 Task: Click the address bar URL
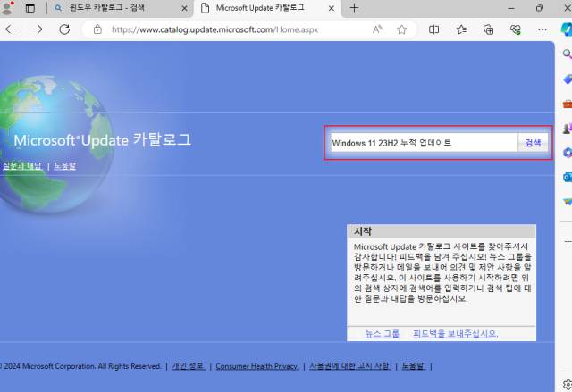point(214,29)
